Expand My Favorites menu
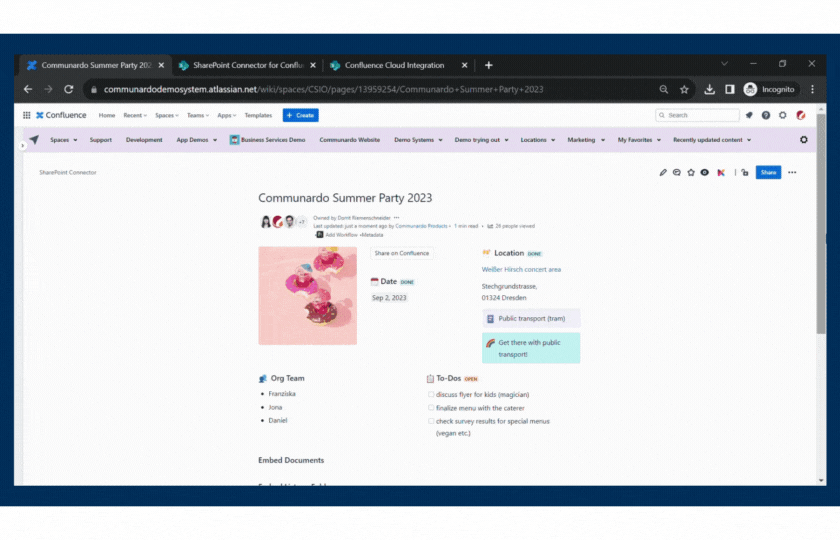Screen dimensions: 840x540 pyautogui.click(x=639, y=140)
